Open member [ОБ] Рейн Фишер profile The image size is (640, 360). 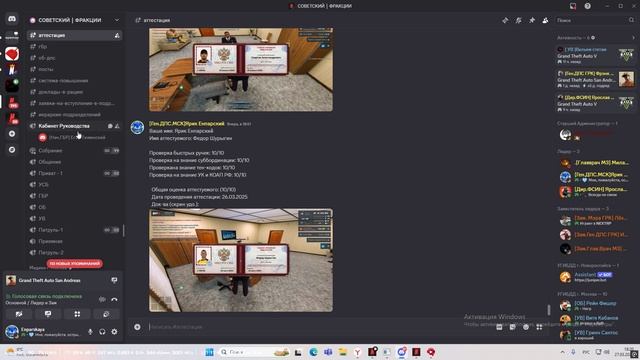pyautogui.click(x=596, y=305)
